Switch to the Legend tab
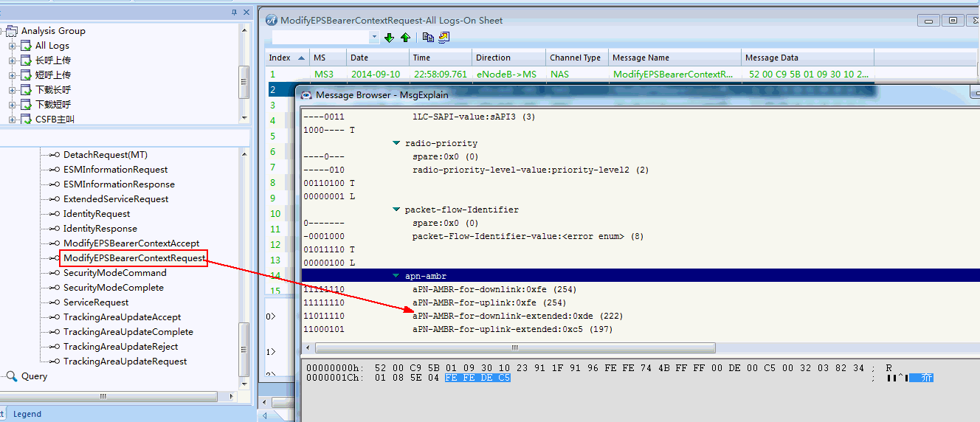 click(27, 414)
